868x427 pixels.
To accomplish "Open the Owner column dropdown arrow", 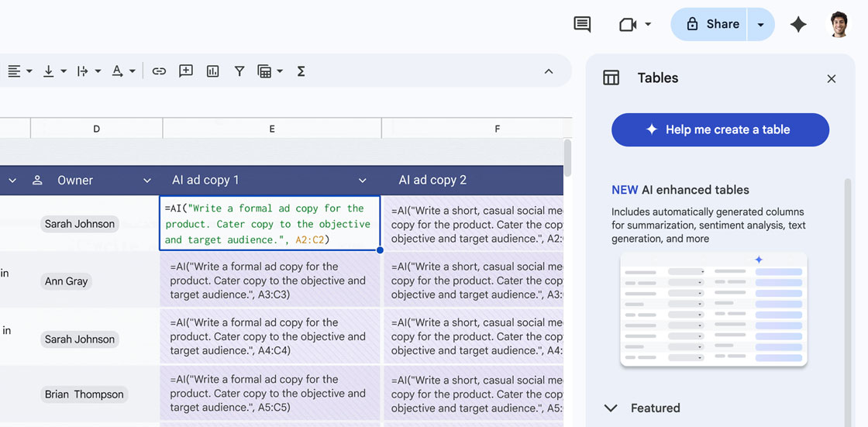I will tap(147, 181).
